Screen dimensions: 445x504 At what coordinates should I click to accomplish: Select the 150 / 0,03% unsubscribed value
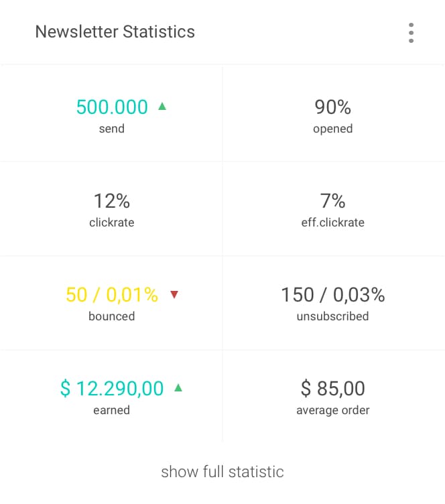[x=333, y=294]
